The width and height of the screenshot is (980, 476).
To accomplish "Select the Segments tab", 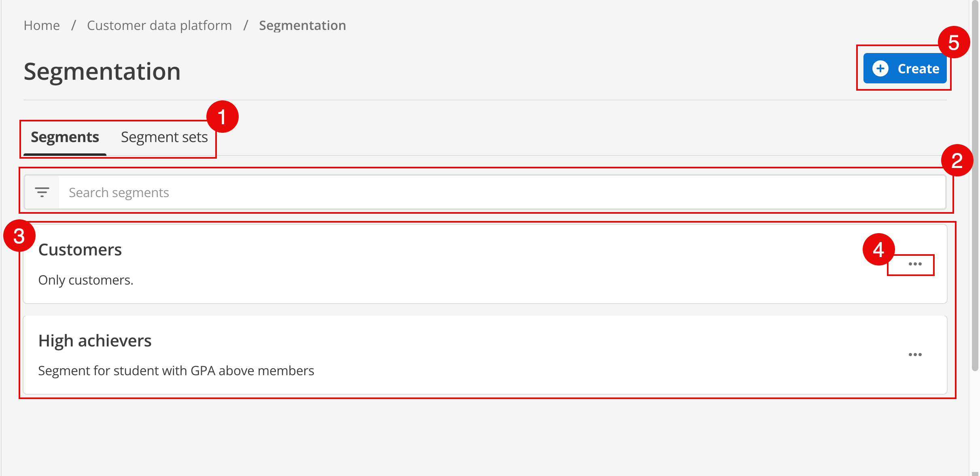I will (65, 137).
